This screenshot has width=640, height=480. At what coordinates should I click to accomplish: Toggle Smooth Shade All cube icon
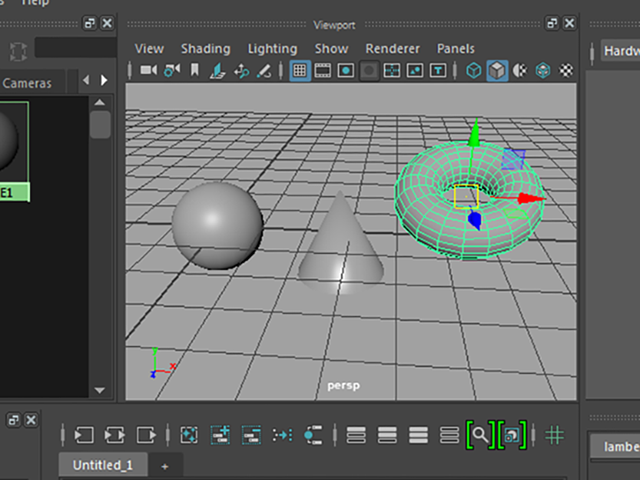point(497,71)
